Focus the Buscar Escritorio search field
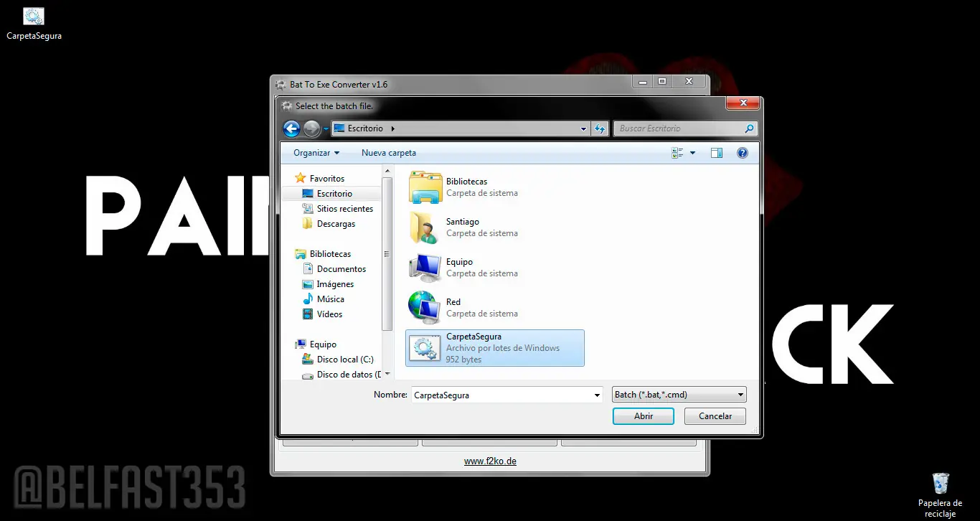 [x=678, y=128]
